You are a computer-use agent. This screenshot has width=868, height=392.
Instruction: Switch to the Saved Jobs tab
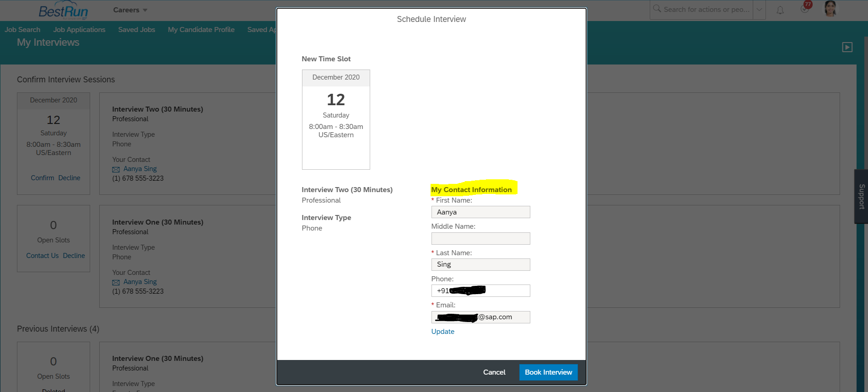click(x=137, y=30)
